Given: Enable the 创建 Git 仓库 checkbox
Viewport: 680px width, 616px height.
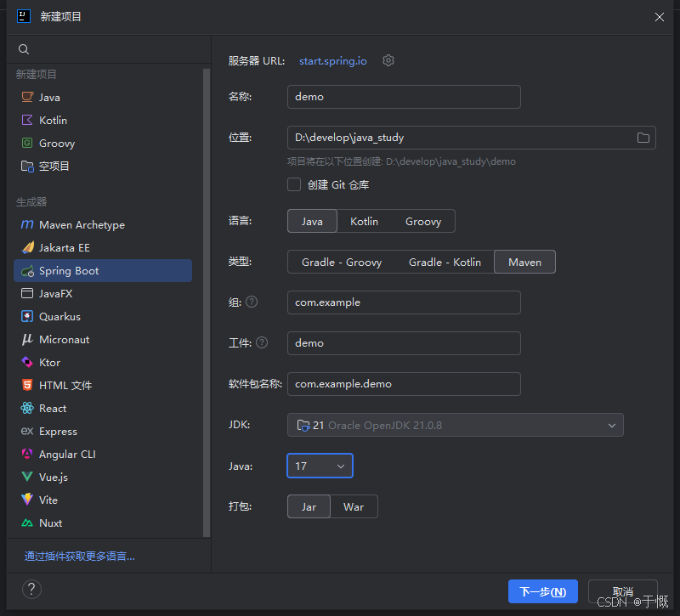Looking at the screenshot, I should [x=294, y=184].
